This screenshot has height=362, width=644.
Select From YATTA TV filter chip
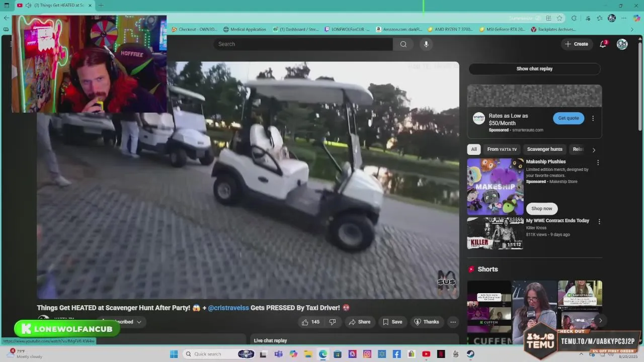pyautogui.click(x=502, y=149)
